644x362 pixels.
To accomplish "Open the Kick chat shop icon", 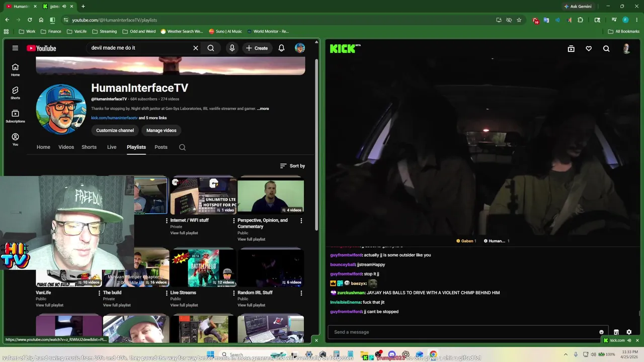I will coord(616,332).
